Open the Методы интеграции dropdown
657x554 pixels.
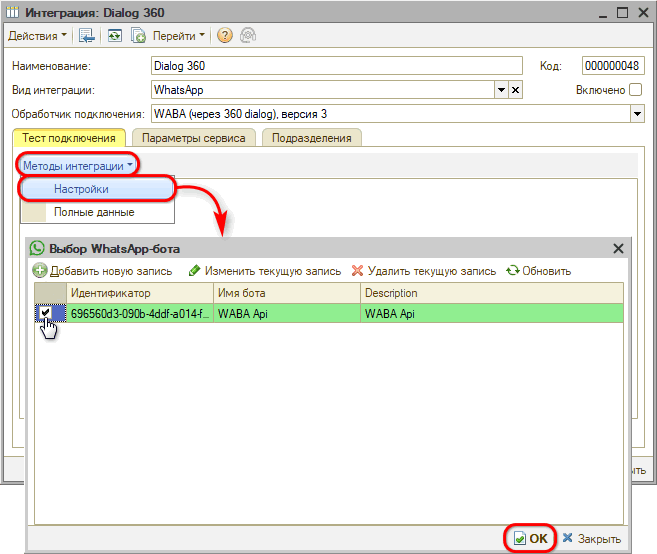click(78, 165)
